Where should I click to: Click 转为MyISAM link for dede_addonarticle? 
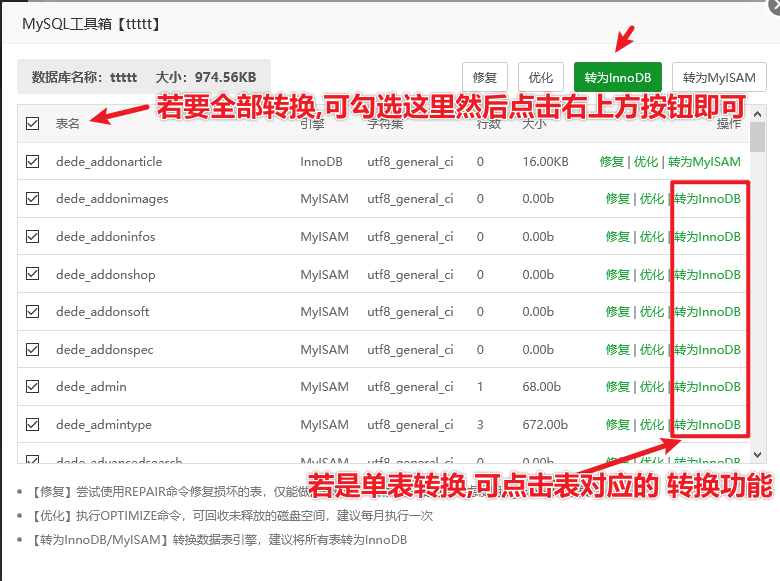704,161
